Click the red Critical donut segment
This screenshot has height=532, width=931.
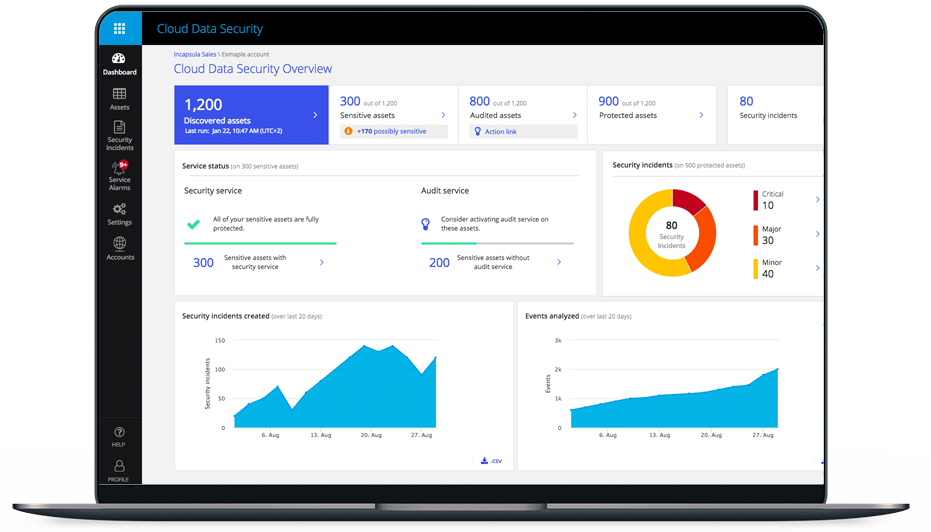click(x=689, y=201)
